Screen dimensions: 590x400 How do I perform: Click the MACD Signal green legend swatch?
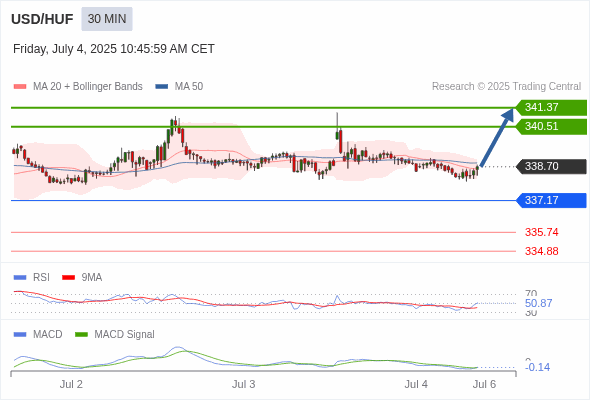coord(81,335)
